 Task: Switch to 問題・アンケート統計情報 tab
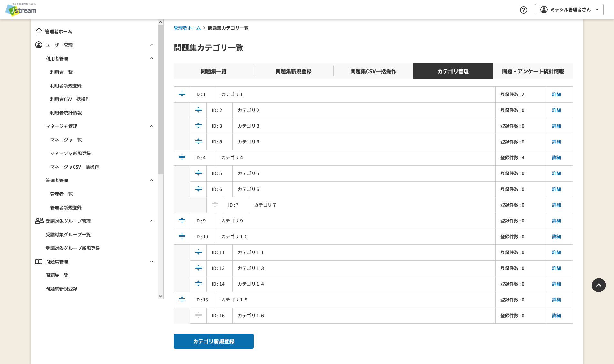pos(533,71)
